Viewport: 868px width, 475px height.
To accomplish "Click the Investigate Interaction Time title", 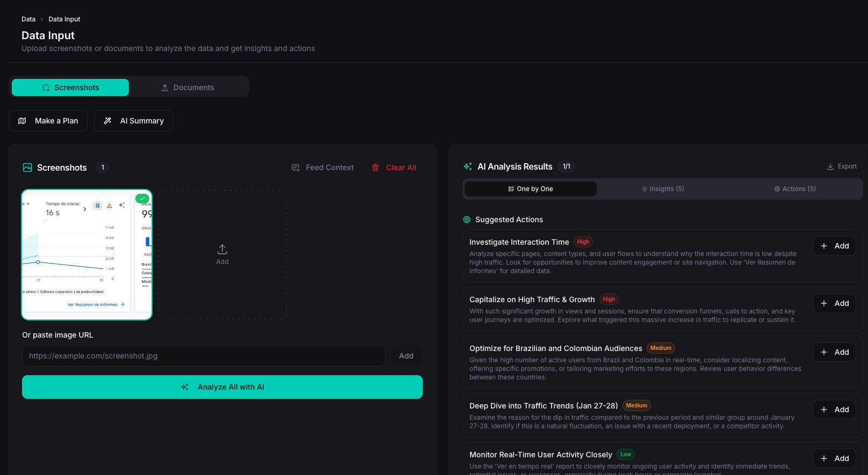I will 519,242.
